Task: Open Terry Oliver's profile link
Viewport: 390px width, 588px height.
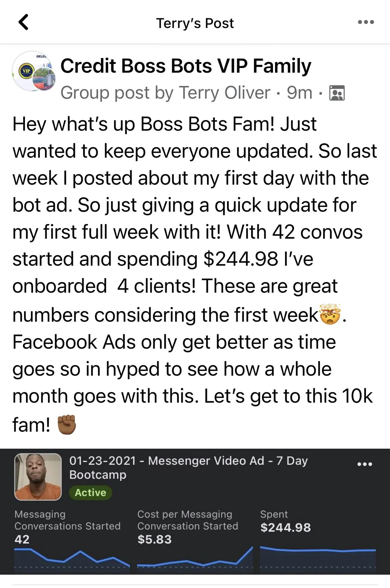Action: [x=224, y=93]
